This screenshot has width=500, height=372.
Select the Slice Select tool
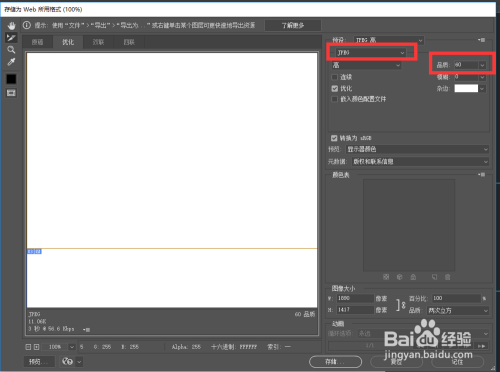tap(11, 38)
